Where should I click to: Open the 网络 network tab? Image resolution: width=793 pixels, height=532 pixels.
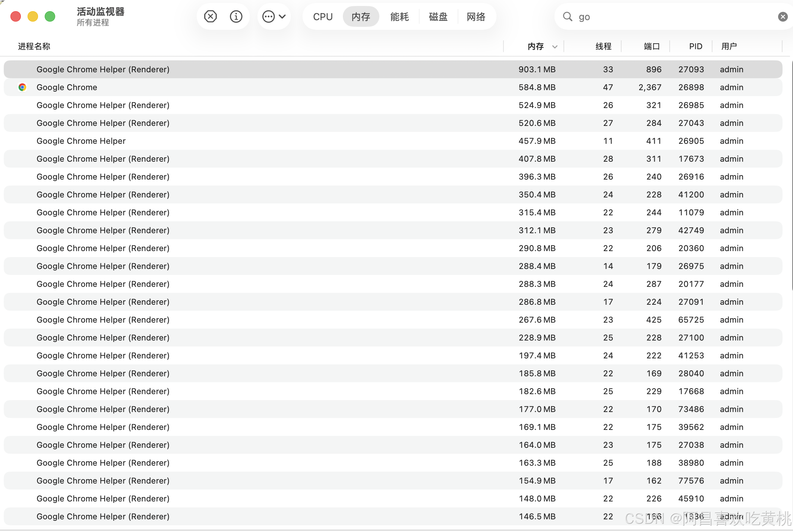(x=476, y=17)
